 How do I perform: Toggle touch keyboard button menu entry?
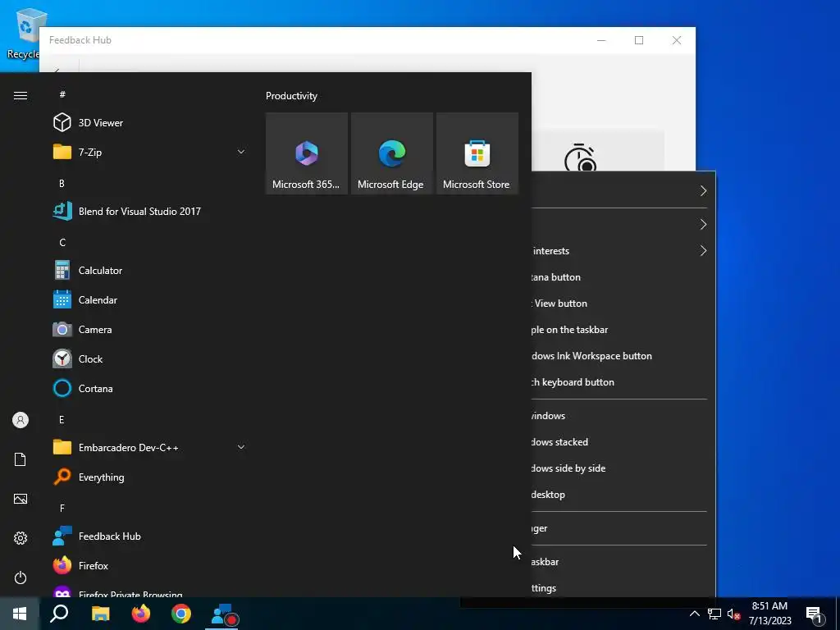click(x=623, y=382)
